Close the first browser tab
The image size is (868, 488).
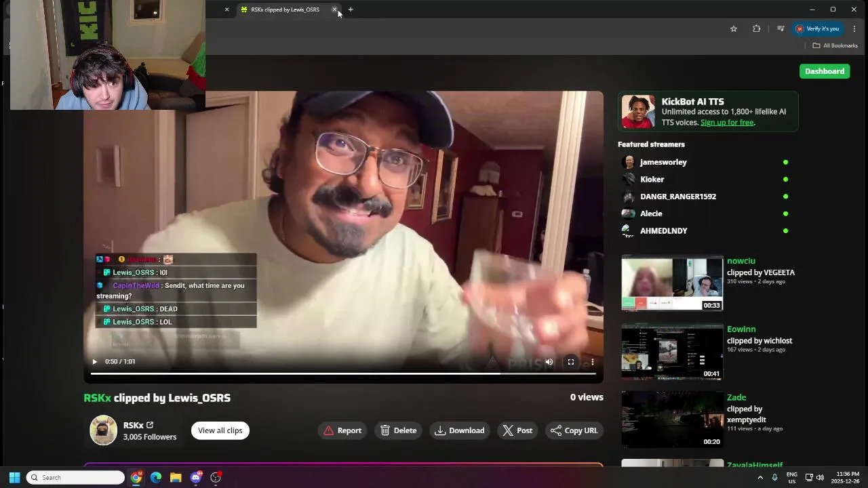point(226,9)
